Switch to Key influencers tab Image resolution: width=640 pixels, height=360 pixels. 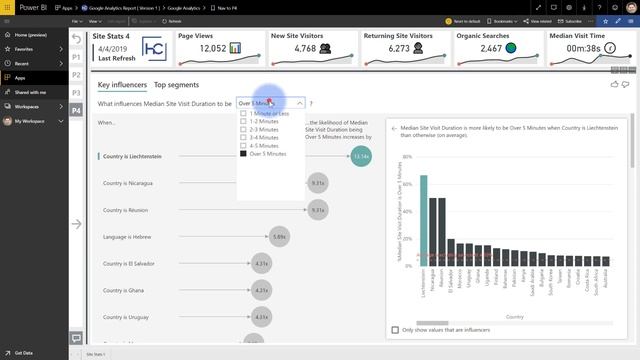(122, 85)
